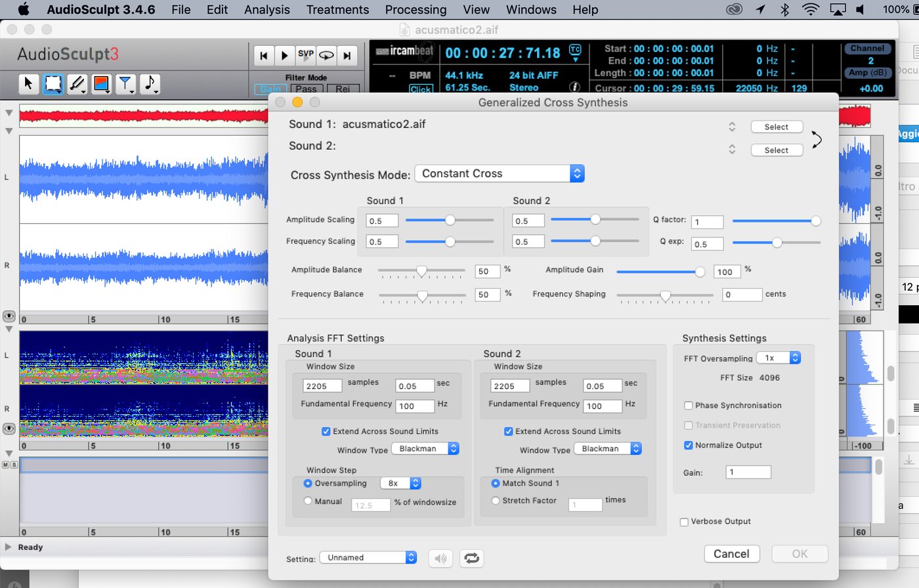
Task: Open the volume menu bar icon
Action: pyautogui.click(x=861, y=9)
